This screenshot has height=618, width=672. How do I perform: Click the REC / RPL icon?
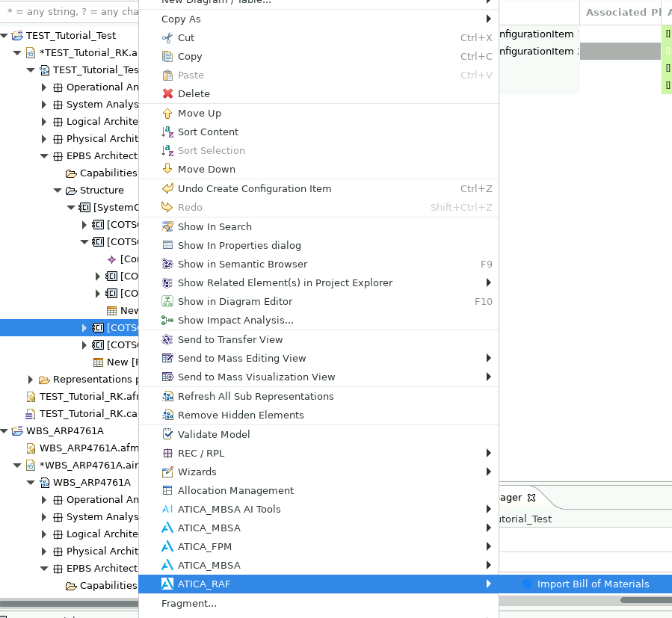click(167, 453)
